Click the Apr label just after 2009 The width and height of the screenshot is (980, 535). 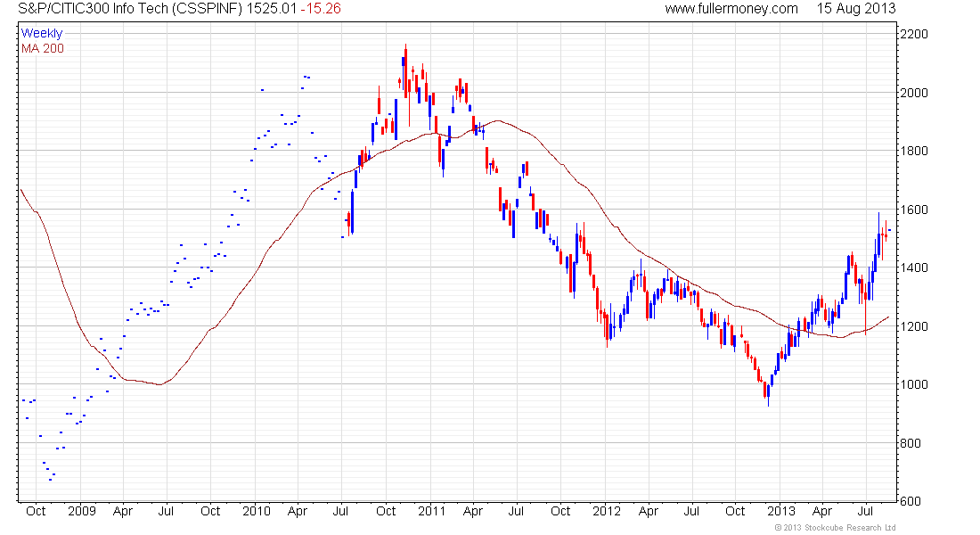(123, 511)
